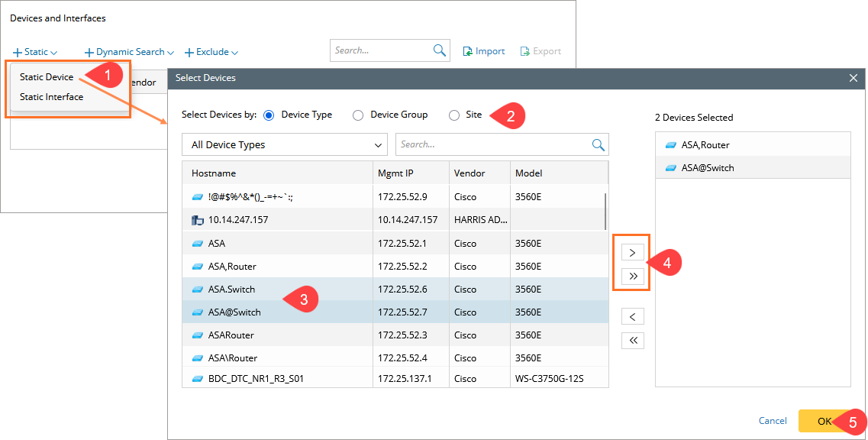Click the Cancel link

coord(773,421)
